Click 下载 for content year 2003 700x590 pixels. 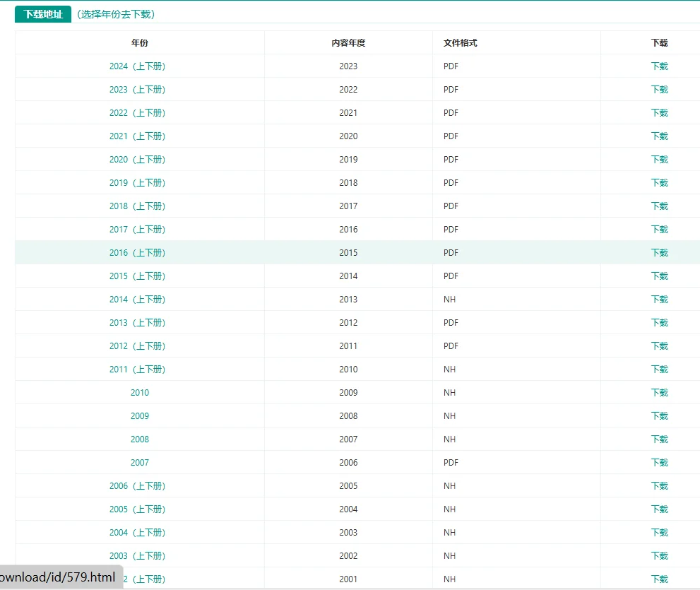tap(659, 532)
